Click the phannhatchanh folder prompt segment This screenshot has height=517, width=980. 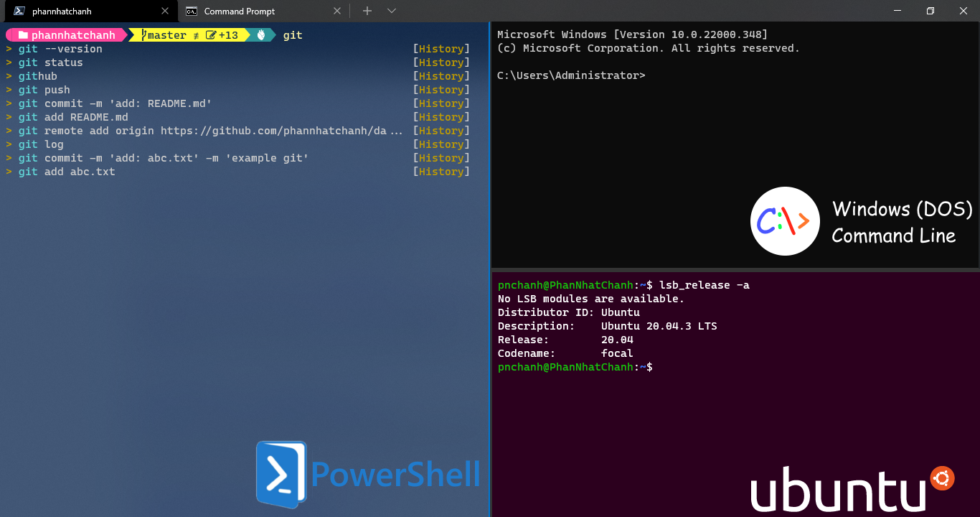pyautogui.click(x=67, y=35)
